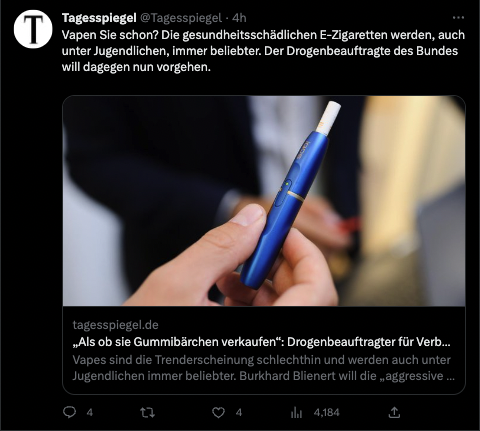
Task: Click the white tobacco stick in photo
Action: click(x=328, y=118)
